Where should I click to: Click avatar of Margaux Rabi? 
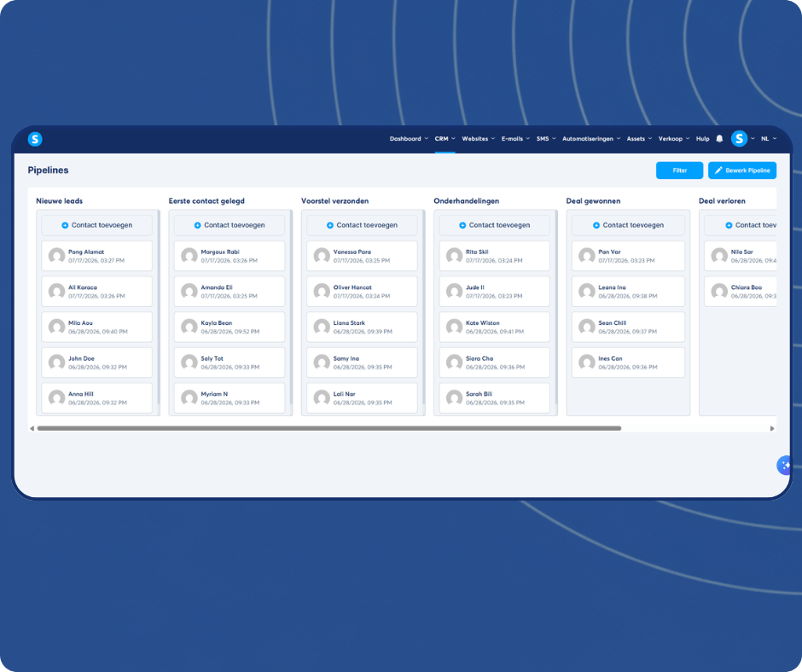tap(189, 256)
